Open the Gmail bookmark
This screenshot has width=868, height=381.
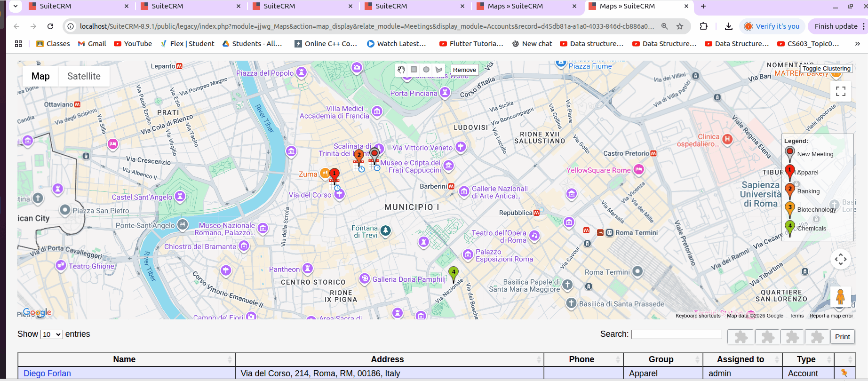(92, 44)
